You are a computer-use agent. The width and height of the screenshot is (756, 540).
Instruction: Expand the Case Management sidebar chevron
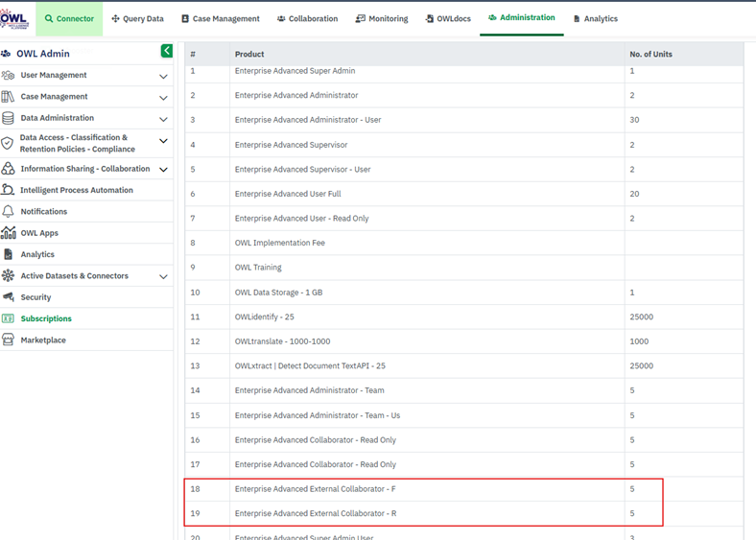[x=163, y=98]
